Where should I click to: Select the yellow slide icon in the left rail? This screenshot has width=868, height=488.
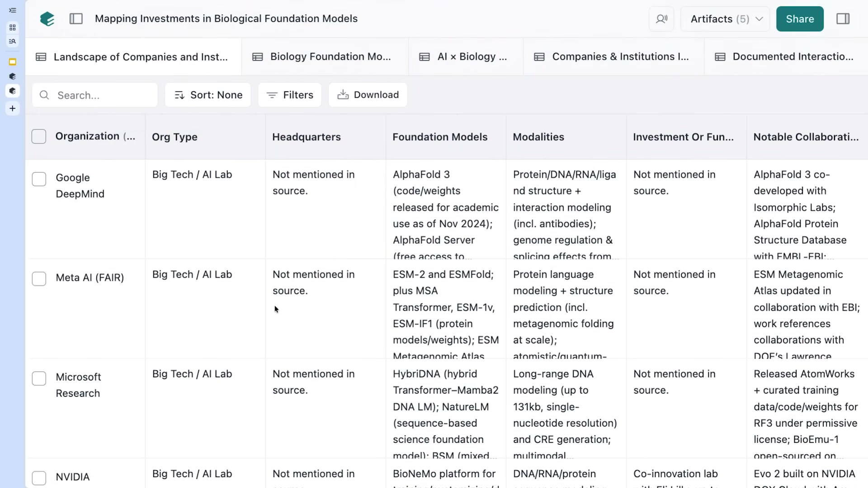pyautogui.click(x=13, y=62)
